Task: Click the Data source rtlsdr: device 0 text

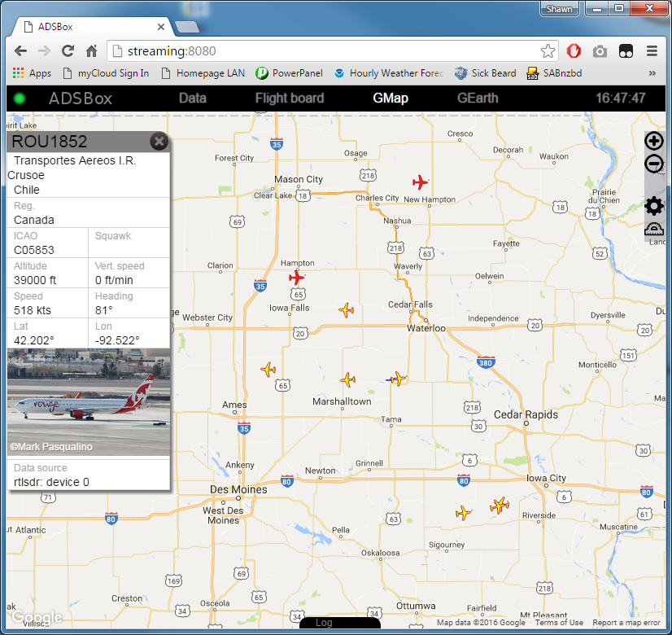Action: click(x=51, y=482)
